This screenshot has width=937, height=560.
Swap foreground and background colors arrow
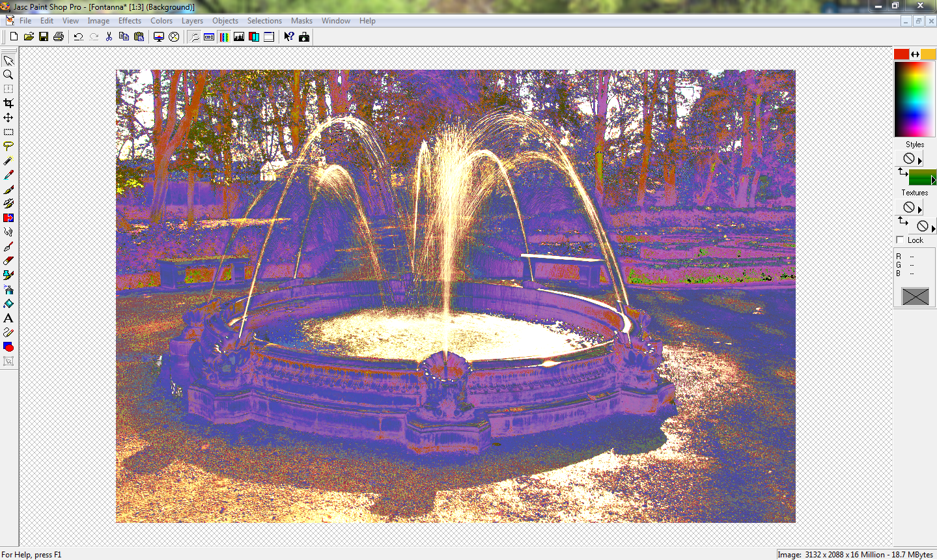915,54
